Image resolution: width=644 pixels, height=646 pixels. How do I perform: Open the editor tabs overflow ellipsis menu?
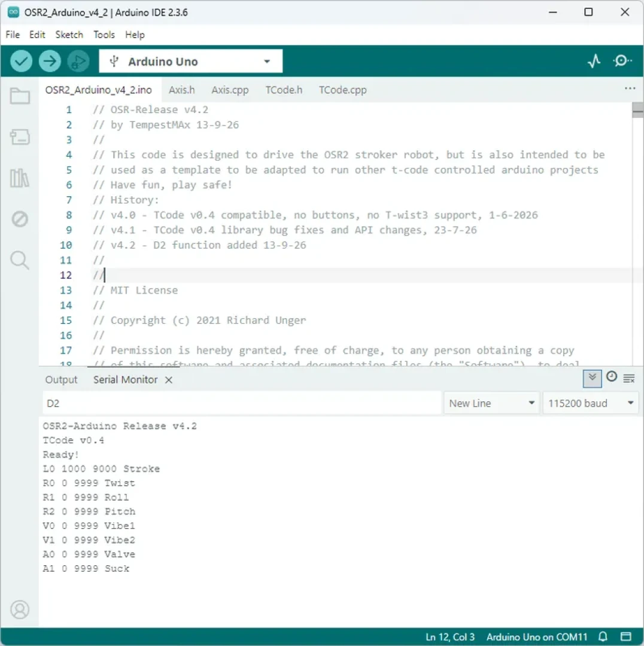click(630, 88)
